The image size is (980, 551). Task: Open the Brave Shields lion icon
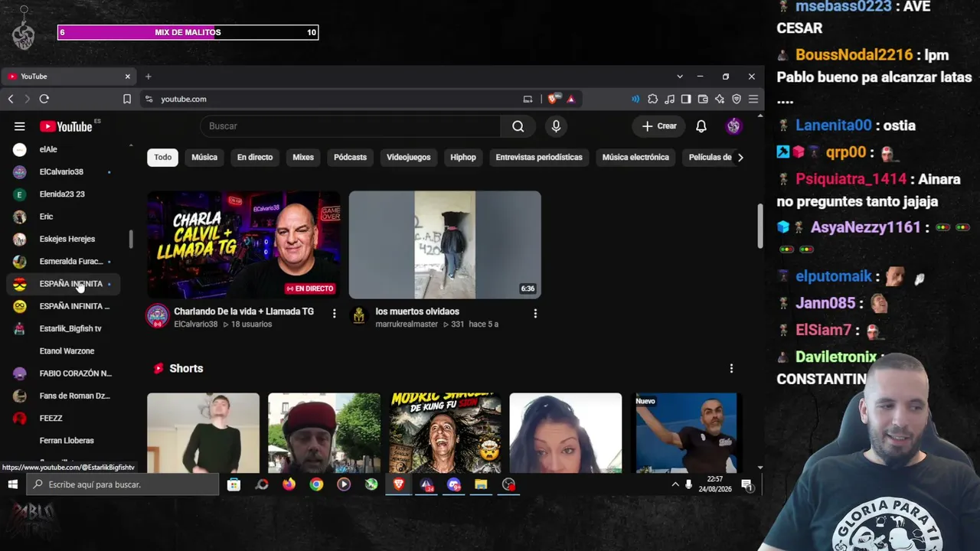click(554, 99)
